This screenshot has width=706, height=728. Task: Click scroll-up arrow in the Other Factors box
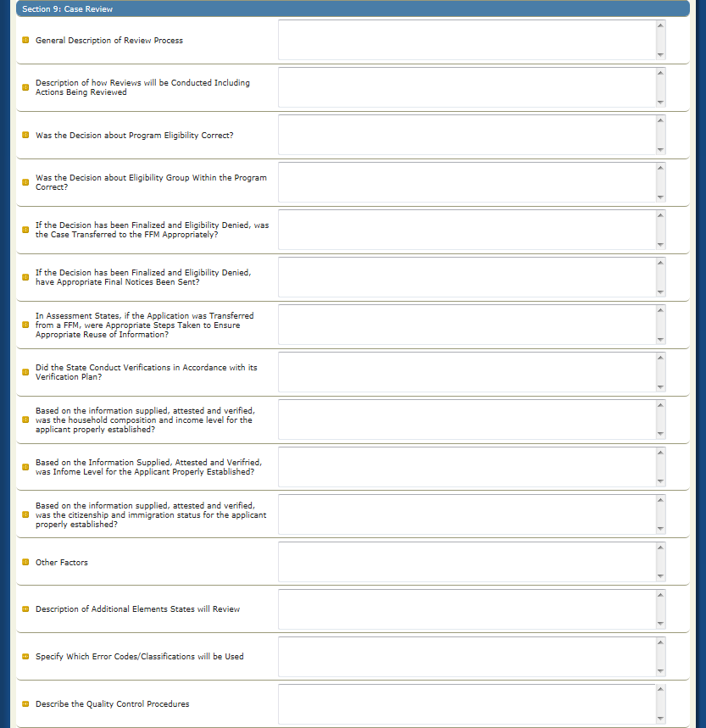click(x=660, y=547)
